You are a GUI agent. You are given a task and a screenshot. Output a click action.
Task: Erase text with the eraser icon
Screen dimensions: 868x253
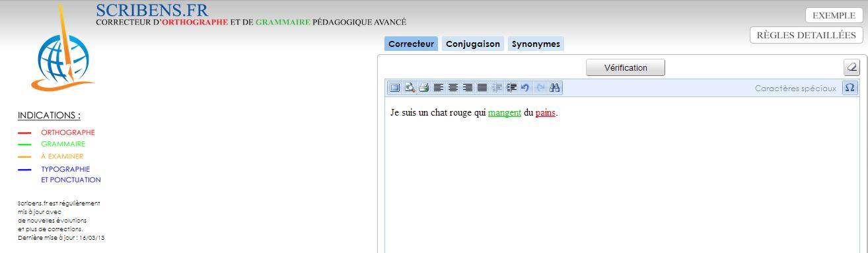point(851,67)
